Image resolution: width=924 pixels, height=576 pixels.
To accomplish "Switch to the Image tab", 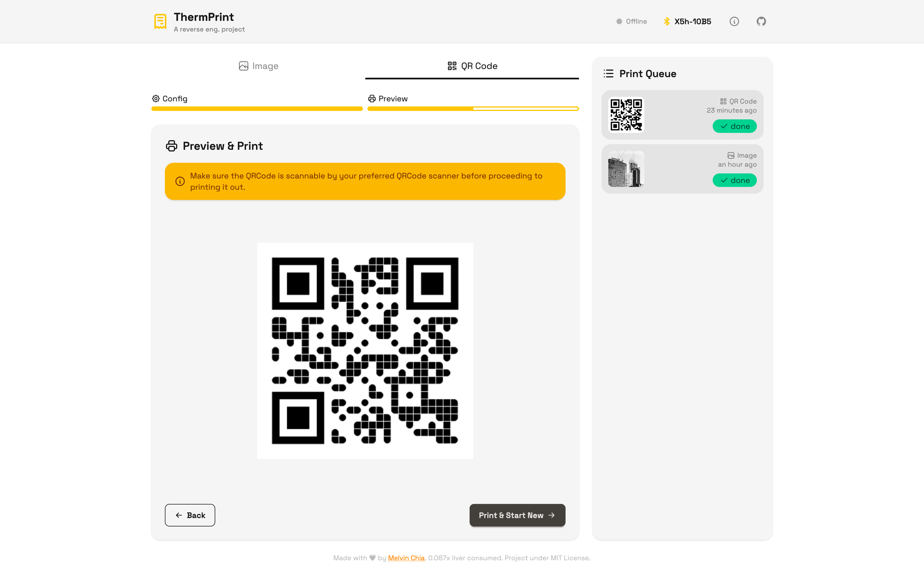I will click(258, 66).
